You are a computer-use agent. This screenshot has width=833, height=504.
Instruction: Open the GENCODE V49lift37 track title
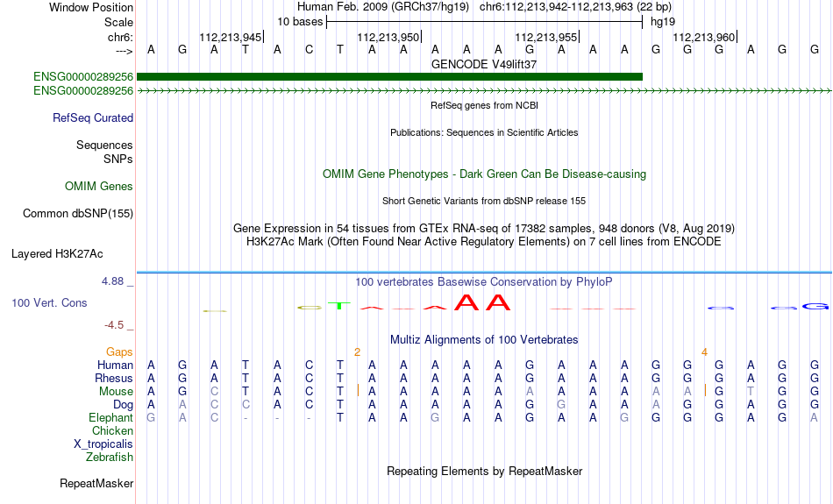click(484, 64)
